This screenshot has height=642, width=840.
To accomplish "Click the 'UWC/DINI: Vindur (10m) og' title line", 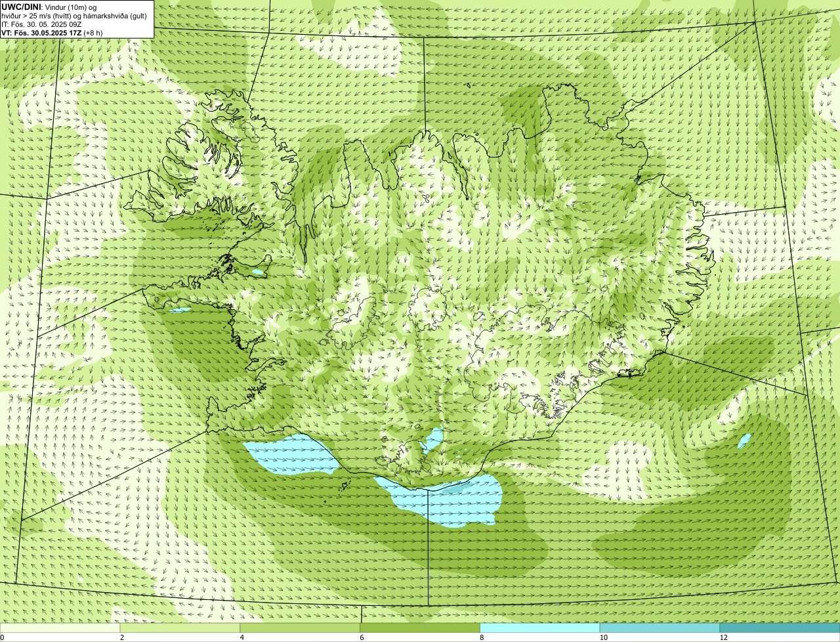I will 49,7.
